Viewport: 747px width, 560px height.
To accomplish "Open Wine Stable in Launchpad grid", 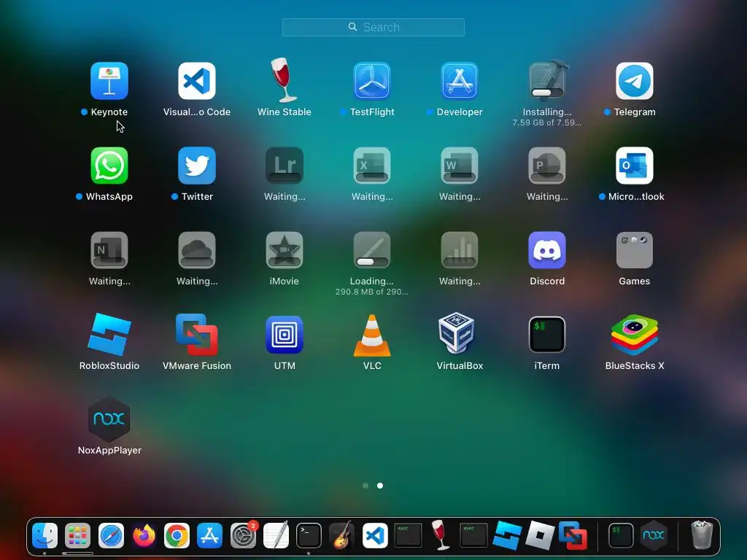I will 285,80.
